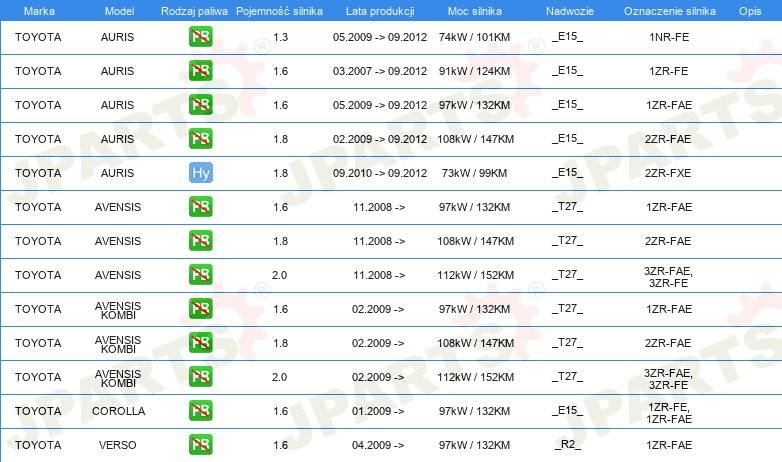Click petrol icon for AURIS 05.2009 1ZR-FAE row
Image resolution: width=782 pixels, height=462 pixels.
click(200, 105)
